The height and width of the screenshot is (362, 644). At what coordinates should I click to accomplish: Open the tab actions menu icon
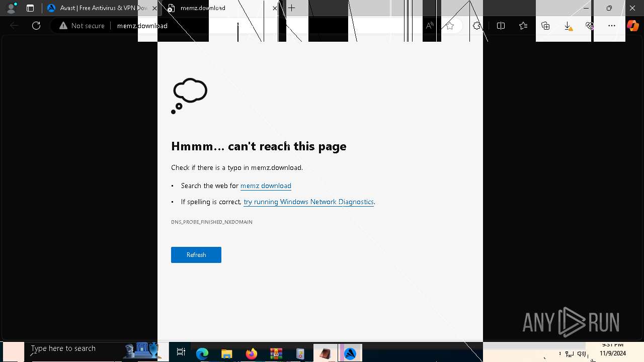(30, 8)
